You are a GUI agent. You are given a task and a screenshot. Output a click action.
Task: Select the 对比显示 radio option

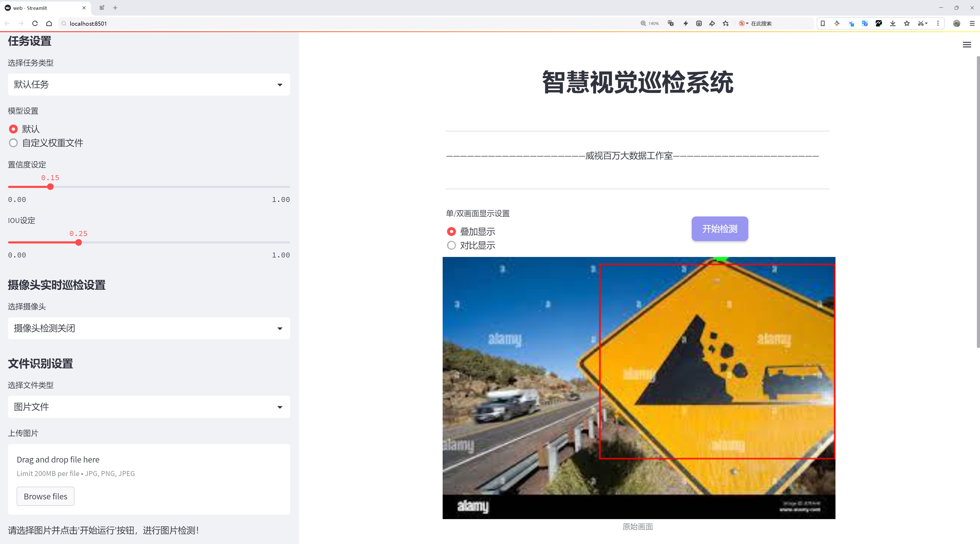[x=451, y=245]
